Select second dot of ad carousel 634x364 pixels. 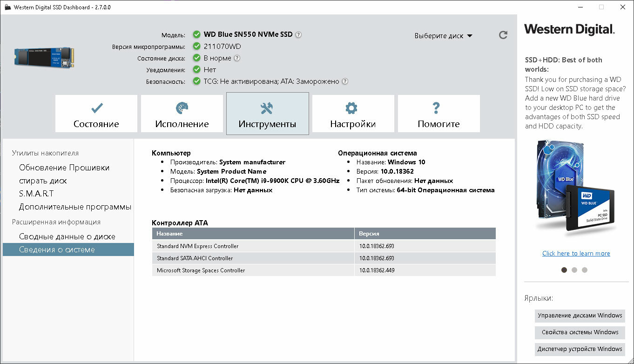coord(574,270)
